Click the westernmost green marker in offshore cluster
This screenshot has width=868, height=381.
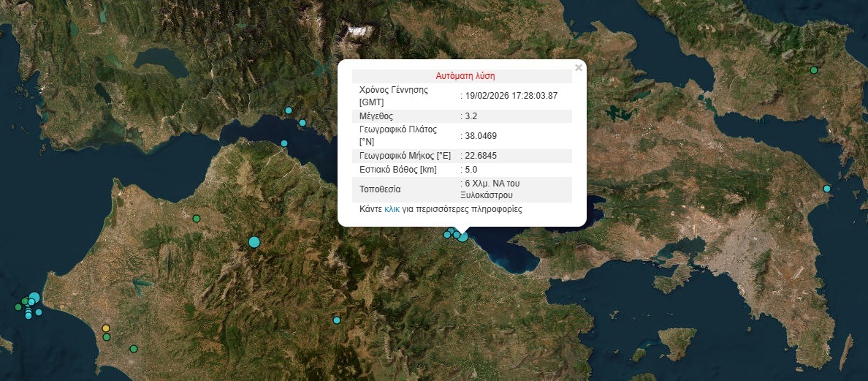(18, 307)
